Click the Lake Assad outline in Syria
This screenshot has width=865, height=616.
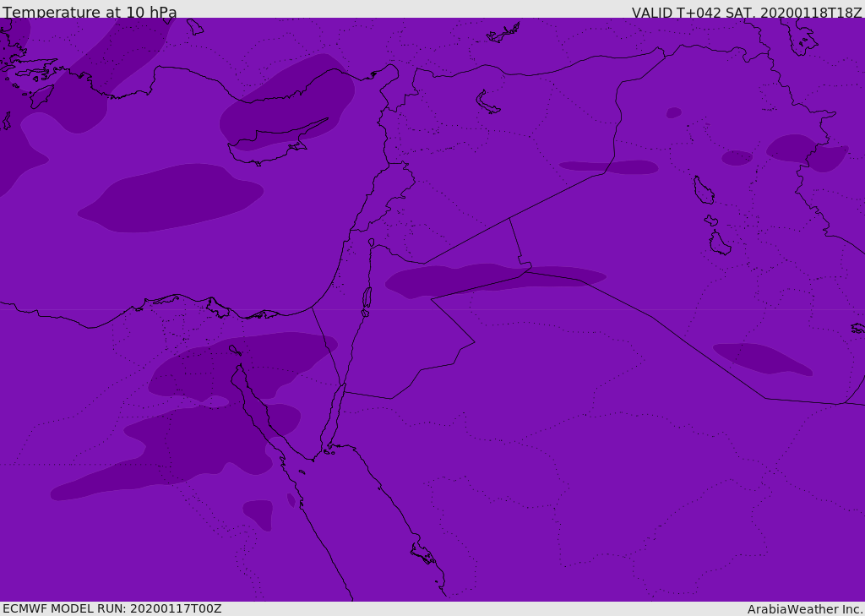tap(487, 103)
